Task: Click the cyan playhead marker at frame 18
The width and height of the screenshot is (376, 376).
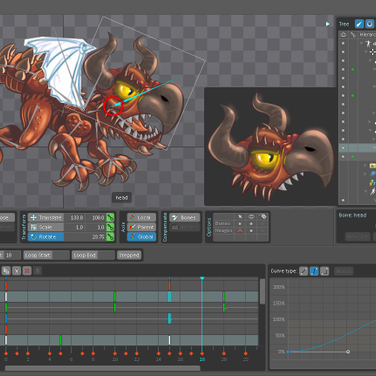Action: (202, 278)
